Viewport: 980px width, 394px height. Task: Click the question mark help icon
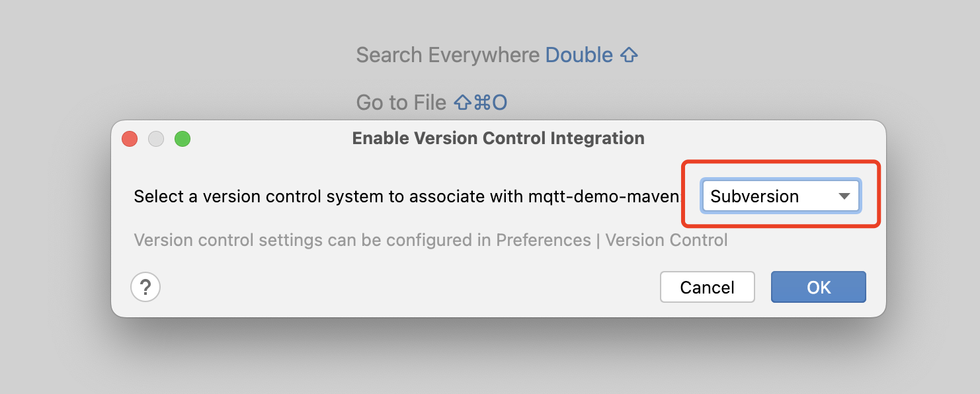click(x=145, y=288)
